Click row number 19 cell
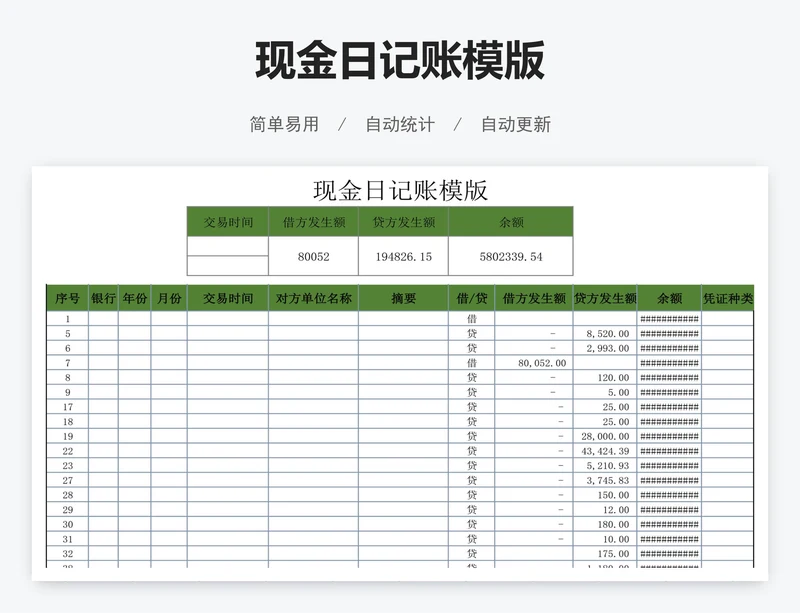Image resolution: width=800 pixels, height=613 pixels. click(67, 436)
